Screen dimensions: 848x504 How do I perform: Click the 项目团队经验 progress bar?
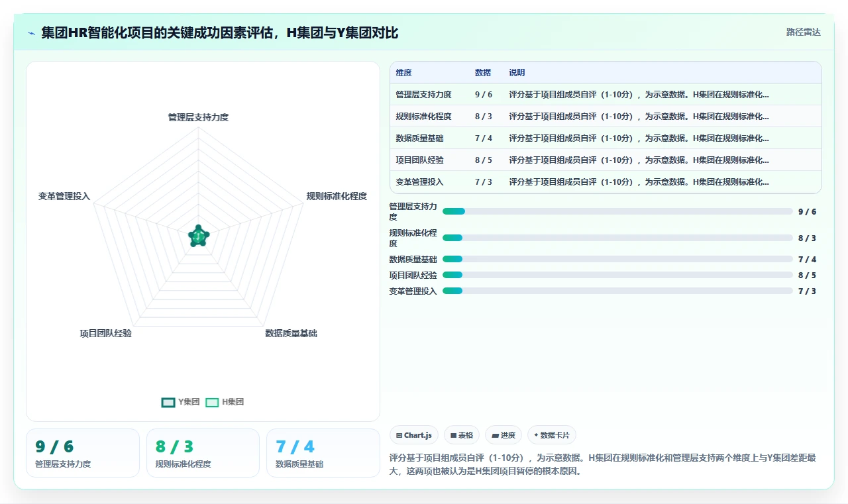click(617, 275)
